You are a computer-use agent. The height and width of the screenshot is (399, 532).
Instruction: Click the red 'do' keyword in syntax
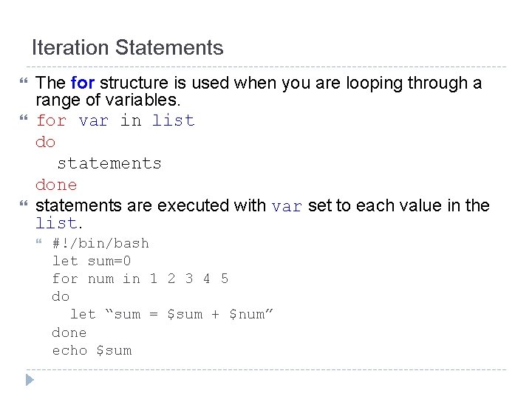(x=46, y=142)
